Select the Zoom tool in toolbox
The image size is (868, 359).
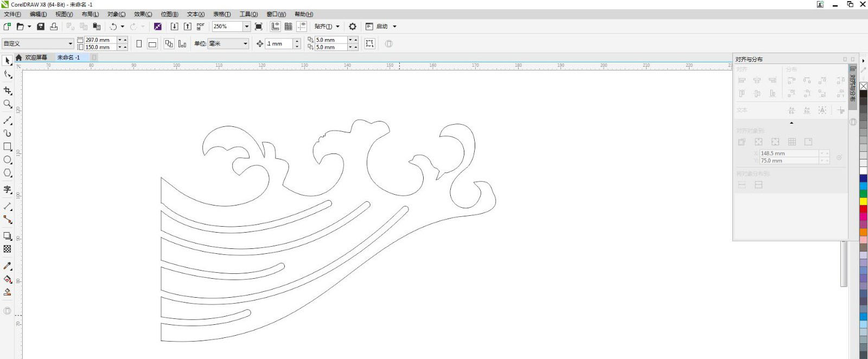click(8, 104)
